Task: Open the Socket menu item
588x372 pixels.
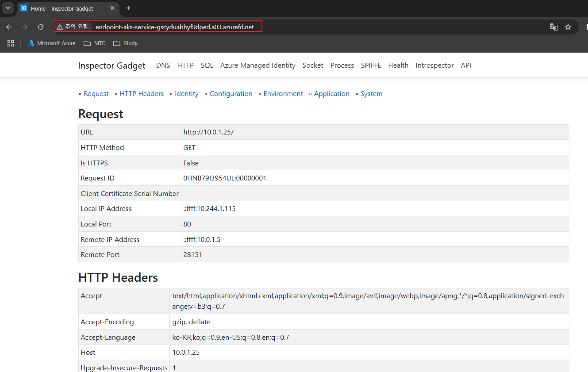Action: (313, 65)
